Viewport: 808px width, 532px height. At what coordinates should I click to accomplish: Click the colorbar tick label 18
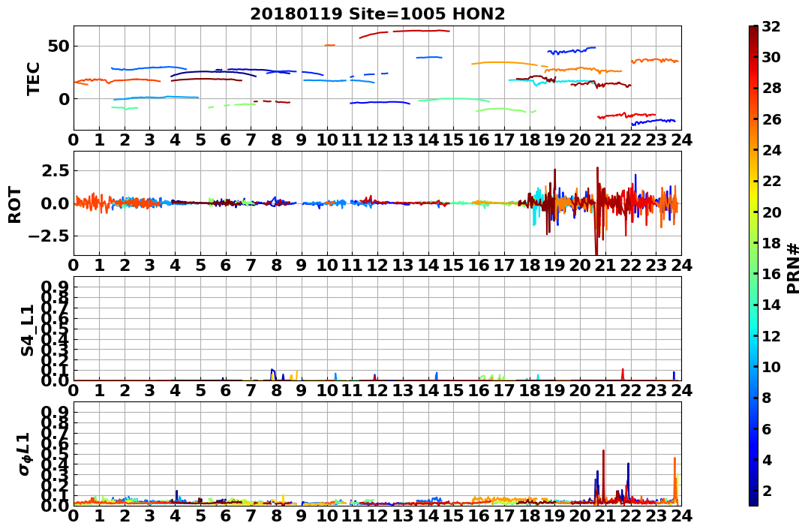pos(771,243)
